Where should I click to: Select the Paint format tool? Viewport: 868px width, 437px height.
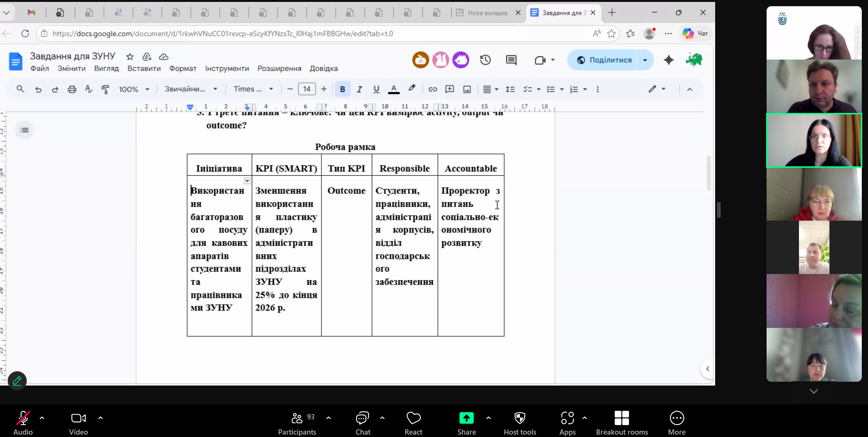(105, 90)
